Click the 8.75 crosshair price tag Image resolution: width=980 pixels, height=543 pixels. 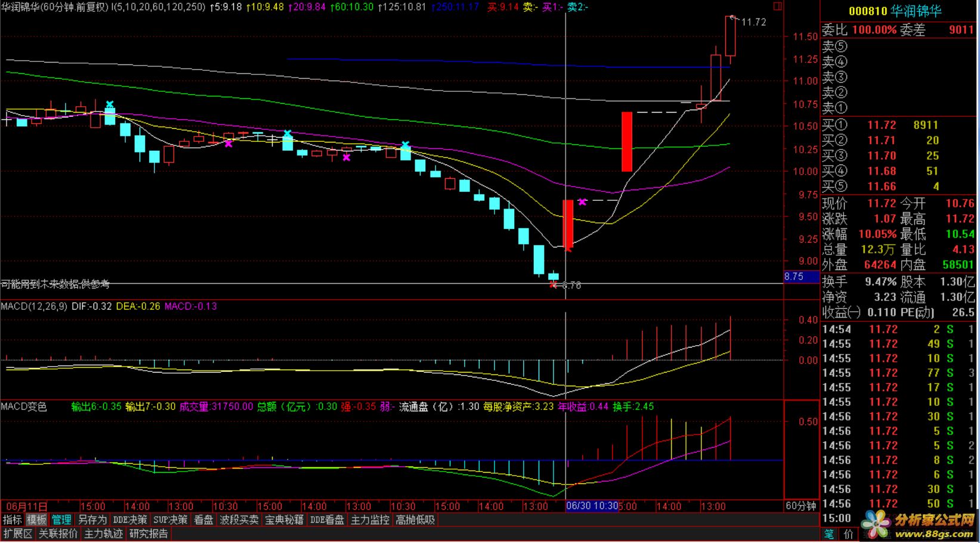click(x=801, y=277)
